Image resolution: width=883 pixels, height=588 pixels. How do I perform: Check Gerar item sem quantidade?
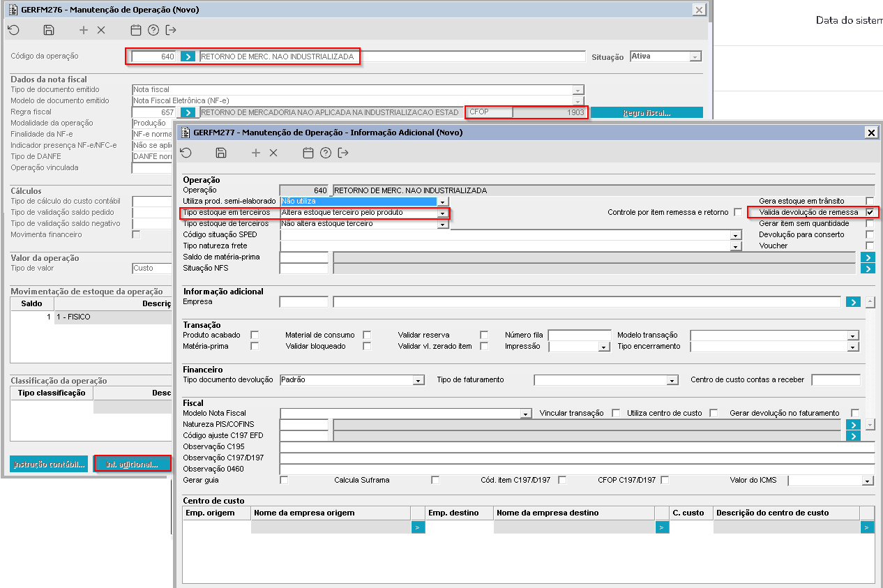(x=869, y=223)
